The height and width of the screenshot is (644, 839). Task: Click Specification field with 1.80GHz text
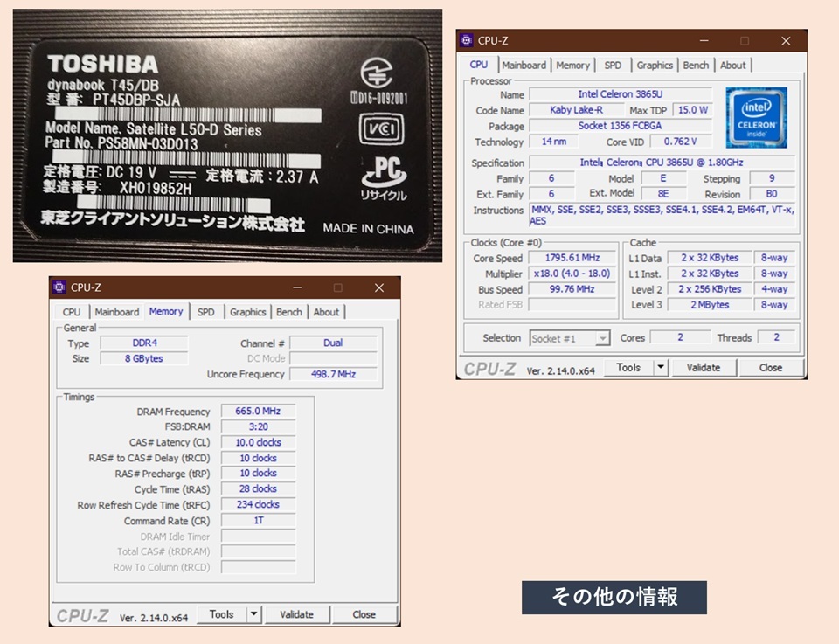[x=662, y=162]
